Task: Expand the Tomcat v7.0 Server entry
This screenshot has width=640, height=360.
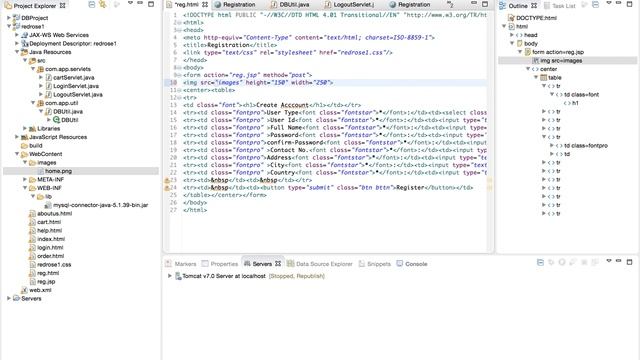Action: (x=169, y=276)
